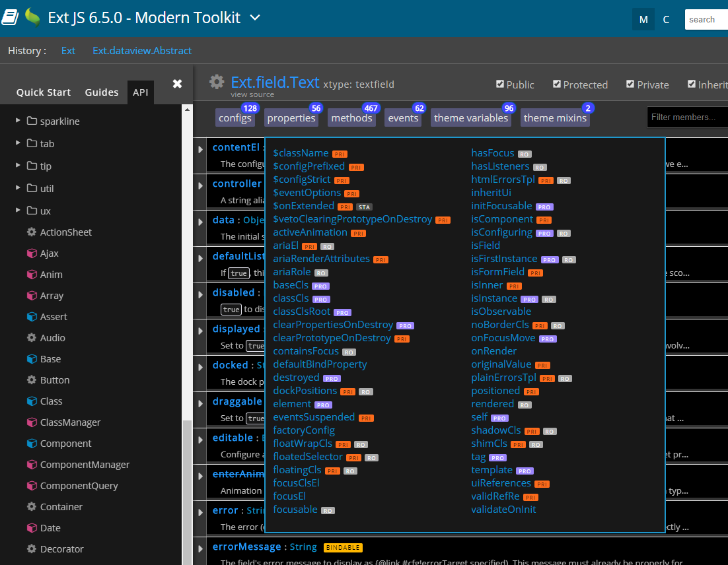
Task: Click the Date cube icon
Action: click(32, 527)
